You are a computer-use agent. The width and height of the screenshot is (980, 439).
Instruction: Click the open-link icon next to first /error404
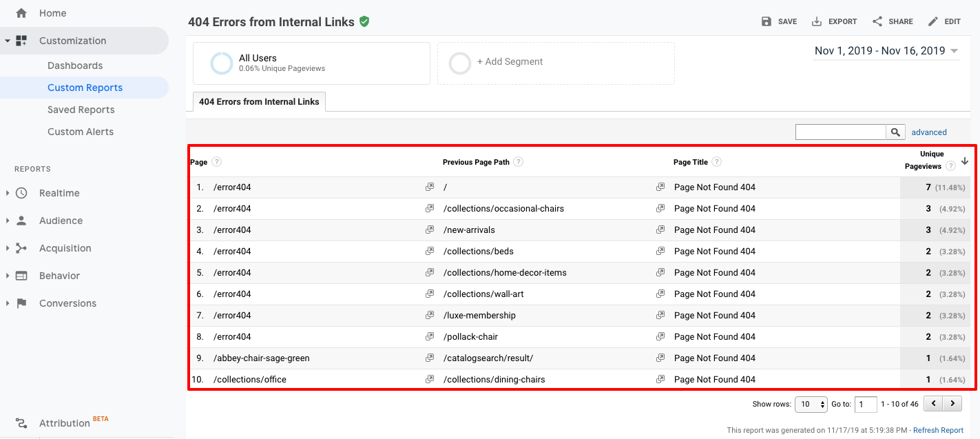(430, 187)
